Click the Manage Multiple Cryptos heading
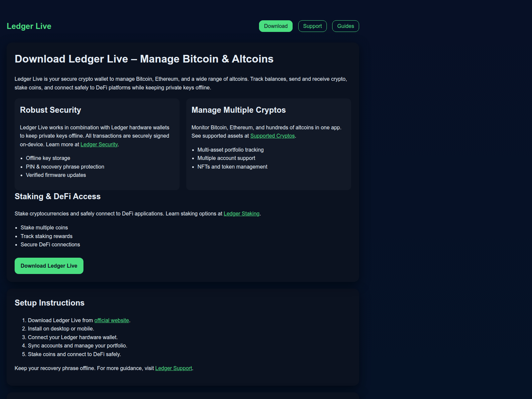532x399 pixels. pos(238,110)
